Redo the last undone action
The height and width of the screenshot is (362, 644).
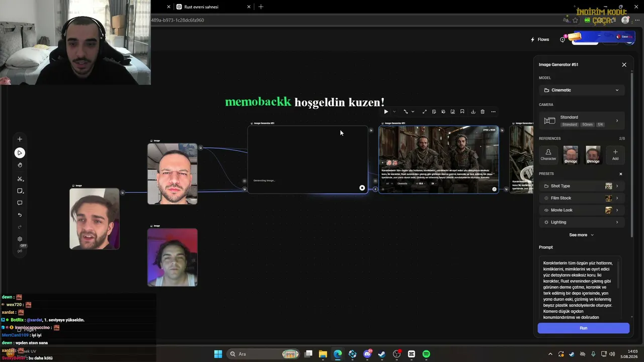tap(20, 227)
